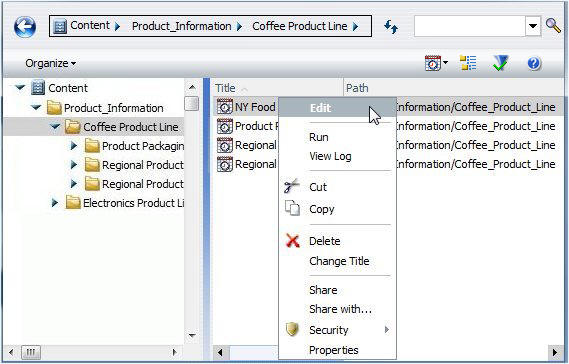This screenshot has width=569, height=364.
Task: Click the blue back arrow button
Action: click(25, 26)
